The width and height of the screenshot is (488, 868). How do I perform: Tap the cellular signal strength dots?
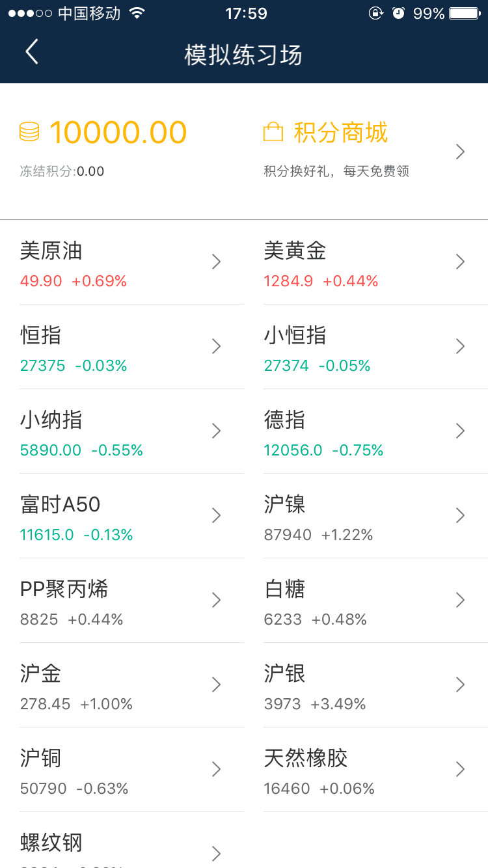click(30, 13)
